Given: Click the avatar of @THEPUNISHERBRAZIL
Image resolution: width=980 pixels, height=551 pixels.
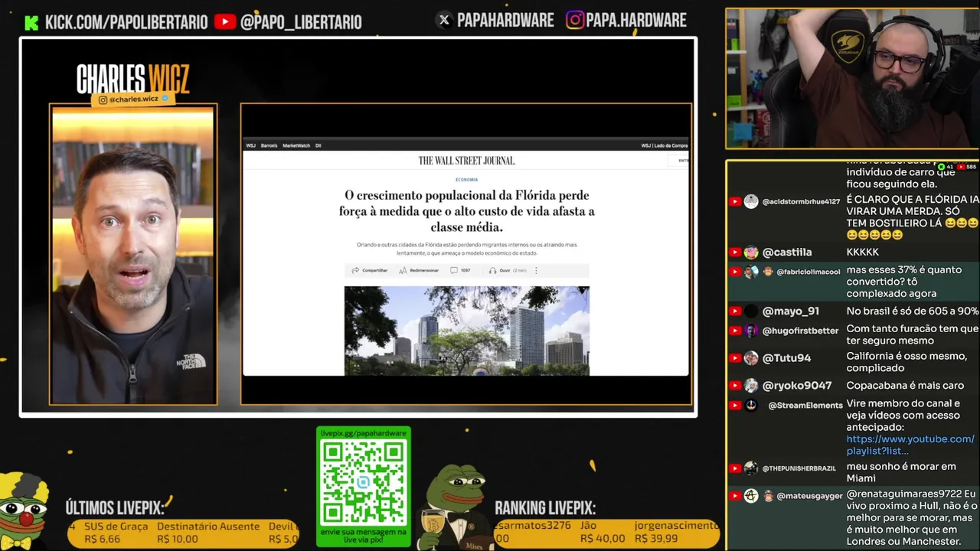Looking at the screenshot, I should pos(751,468).
